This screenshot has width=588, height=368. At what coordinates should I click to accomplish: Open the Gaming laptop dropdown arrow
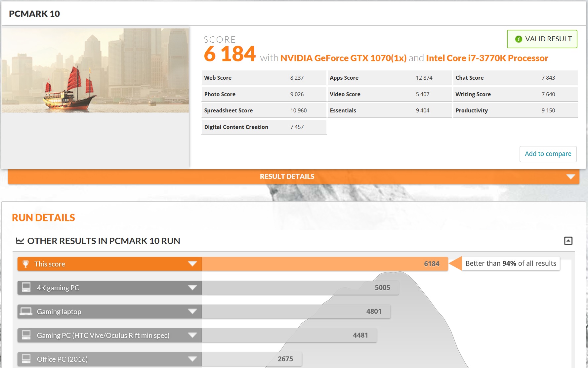click(192, 311)
